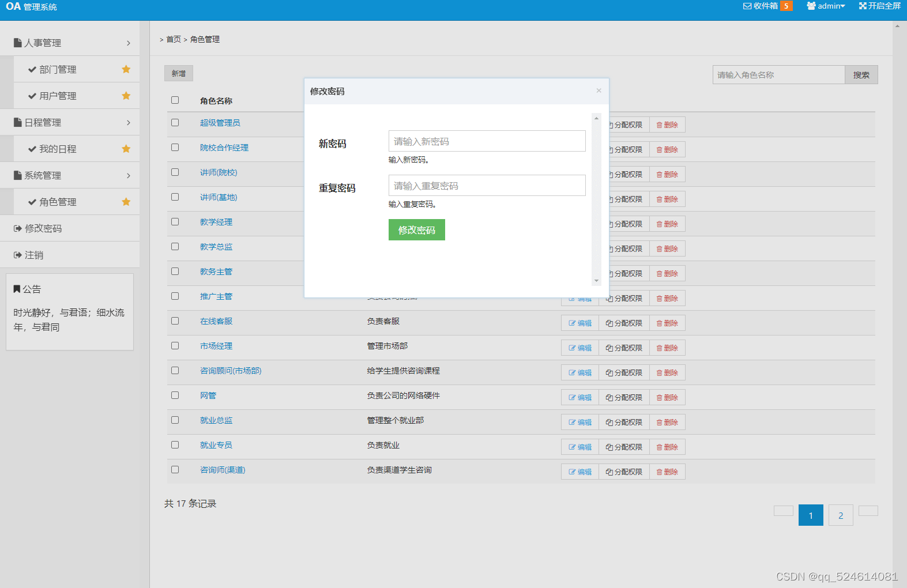Check the box for 讲师(院校)
907x588 pixels.
point(175,172)
